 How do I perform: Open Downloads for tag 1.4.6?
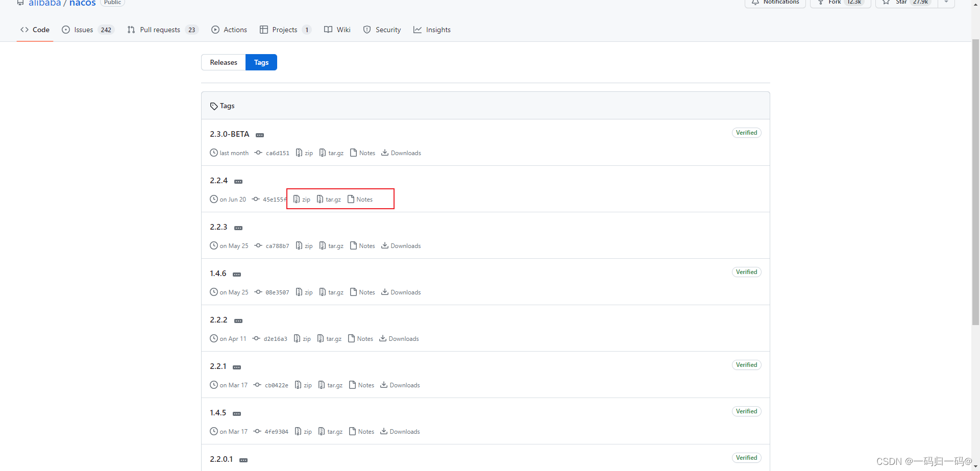401,292
